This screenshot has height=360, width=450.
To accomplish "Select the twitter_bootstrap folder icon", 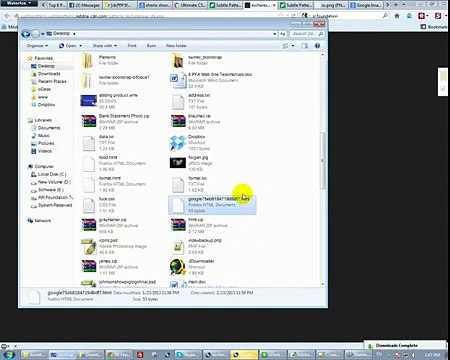I will [177, 60].
